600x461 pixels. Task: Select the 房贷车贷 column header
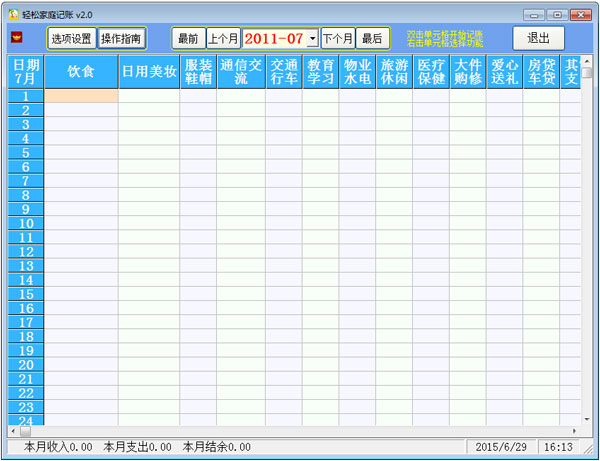(540, 72)
